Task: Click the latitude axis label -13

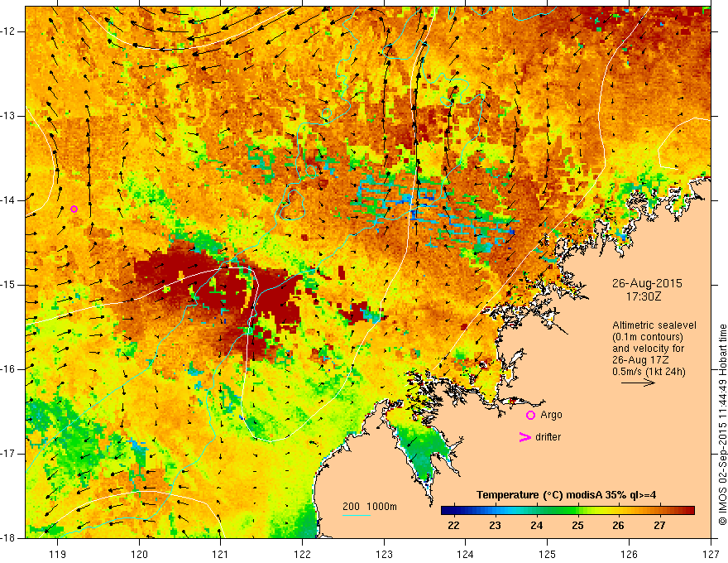Action: point(9,116)
